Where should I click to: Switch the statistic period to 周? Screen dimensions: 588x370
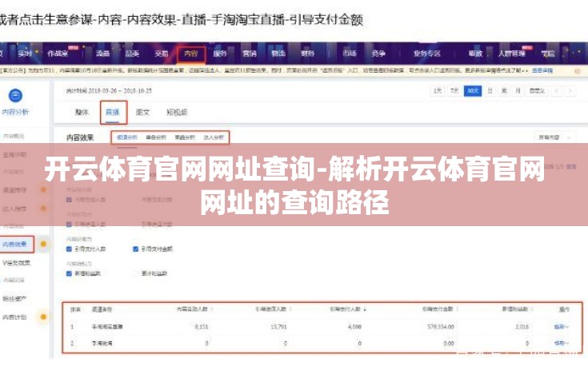point(504,91)
